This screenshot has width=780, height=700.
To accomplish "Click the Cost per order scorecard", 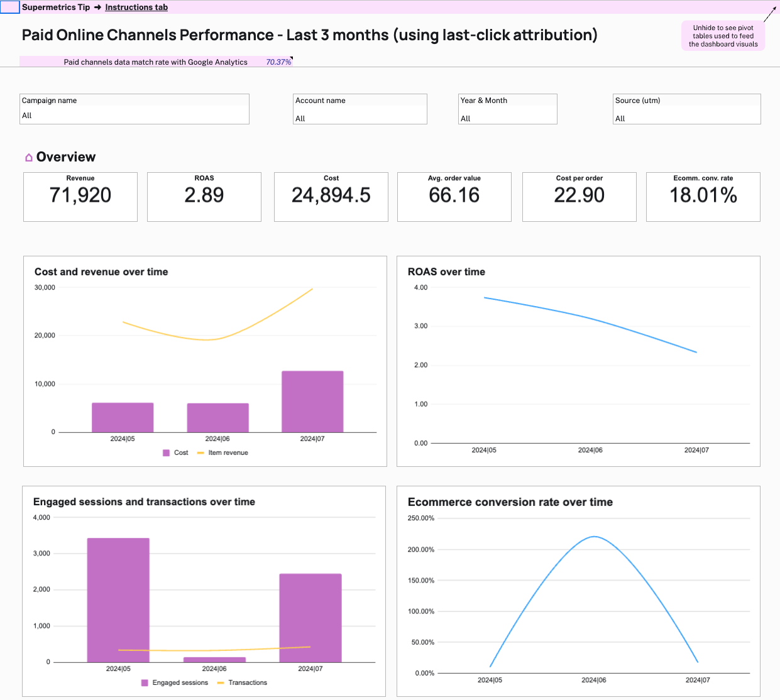I will point(580,197).
